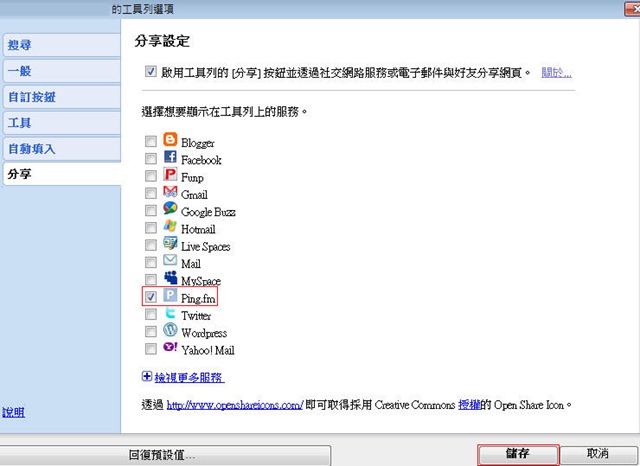Click the Yahoo! Mail icon

click(170, 347)
